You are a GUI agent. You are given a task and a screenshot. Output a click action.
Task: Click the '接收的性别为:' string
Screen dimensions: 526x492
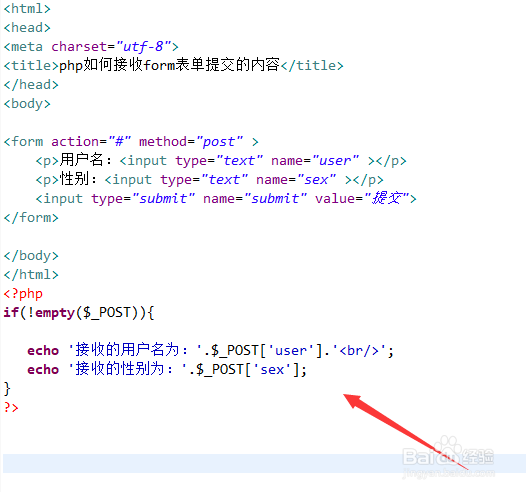128,370
